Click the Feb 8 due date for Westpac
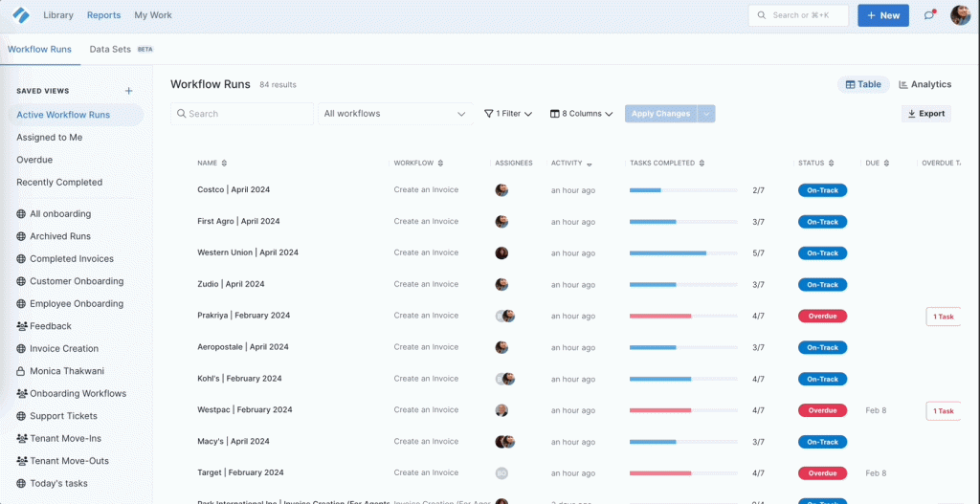This screenshot has width=980, height=504. (876, 411)
